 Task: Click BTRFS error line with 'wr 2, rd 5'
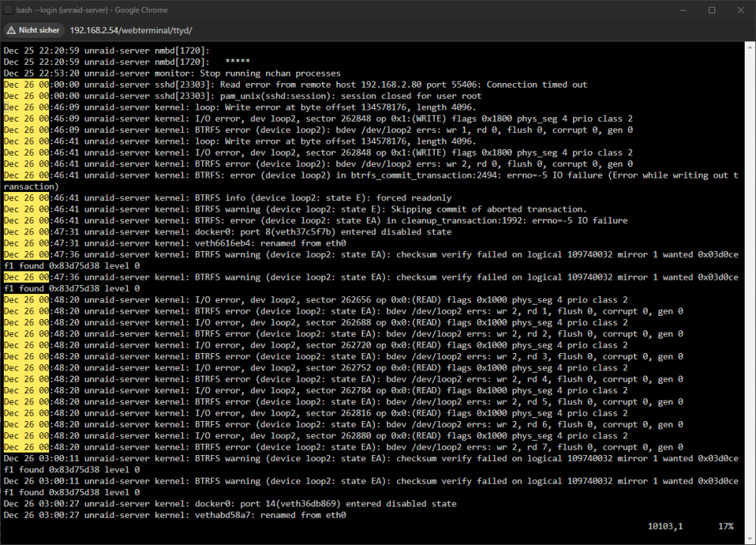343,401
